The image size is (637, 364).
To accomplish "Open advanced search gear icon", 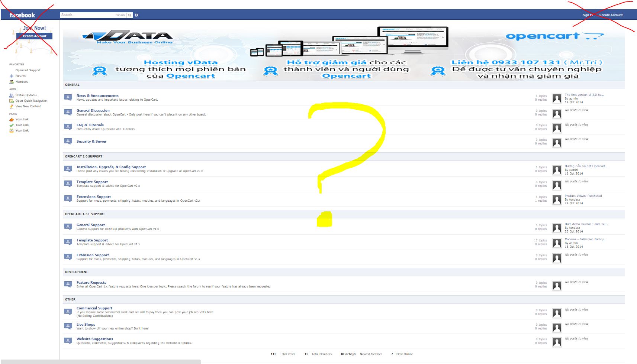I will click(136, 15).
